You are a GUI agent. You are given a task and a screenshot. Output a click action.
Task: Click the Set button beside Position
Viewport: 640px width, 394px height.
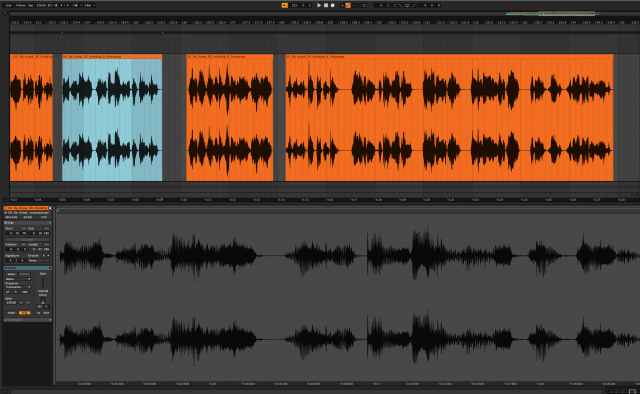(x=24, y=245)
